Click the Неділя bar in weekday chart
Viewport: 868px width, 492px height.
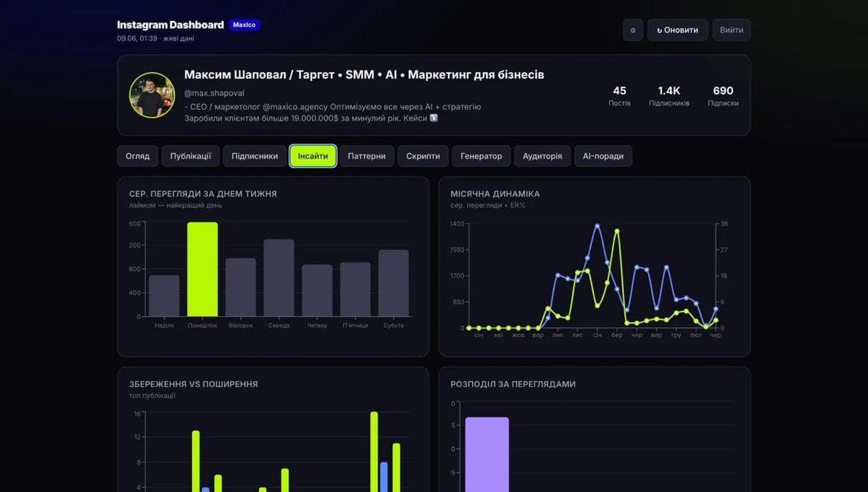point(164,295)
